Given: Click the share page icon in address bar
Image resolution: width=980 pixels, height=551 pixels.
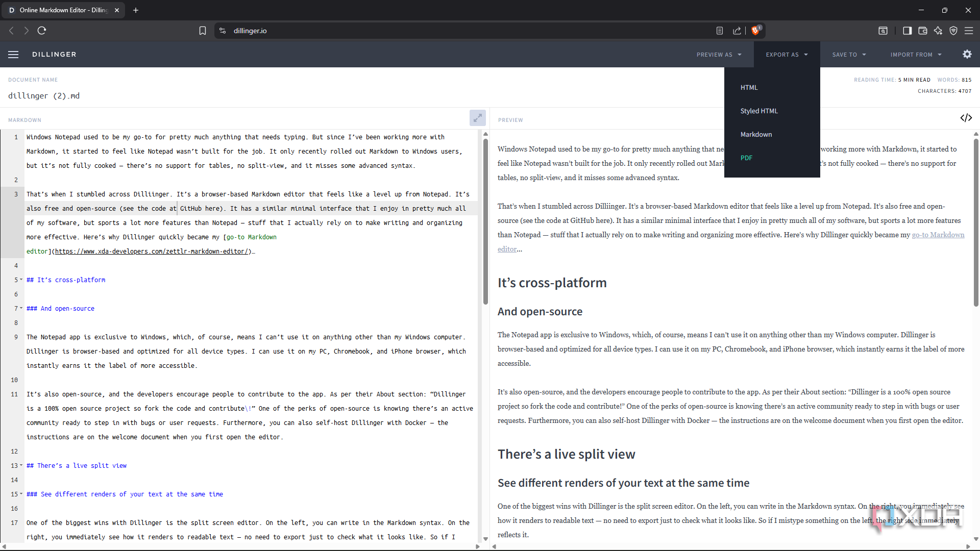Looking at the screenshot, I should coord(737,31).
